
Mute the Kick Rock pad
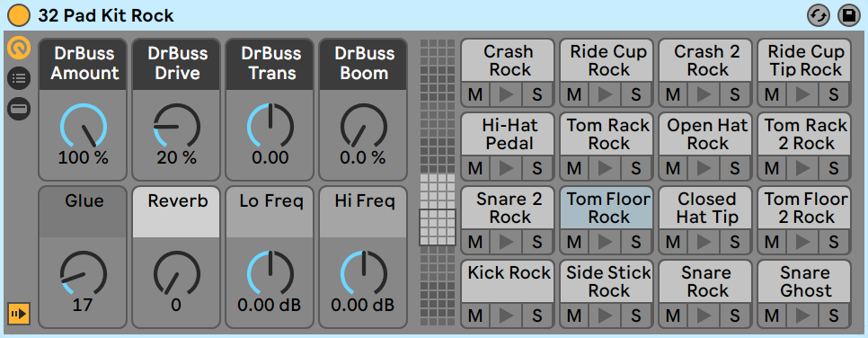tap(475, 316)
